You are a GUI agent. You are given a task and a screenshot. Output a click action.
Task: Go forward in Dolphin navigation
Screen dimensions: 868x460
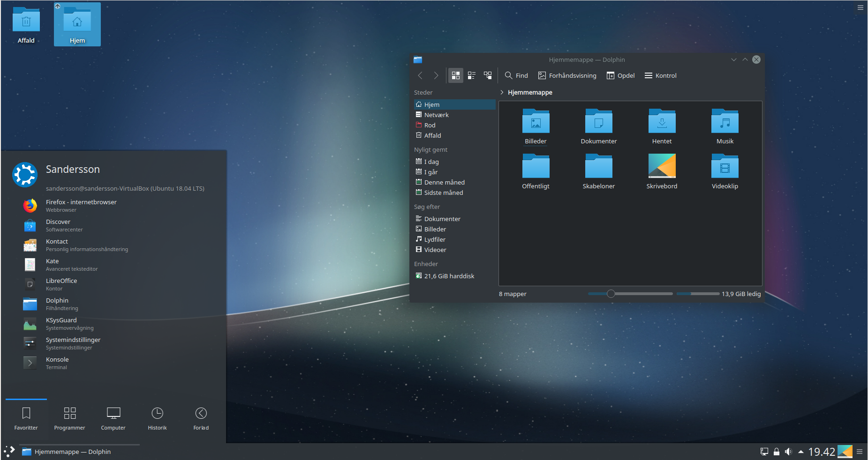click(x=436, y=75)
